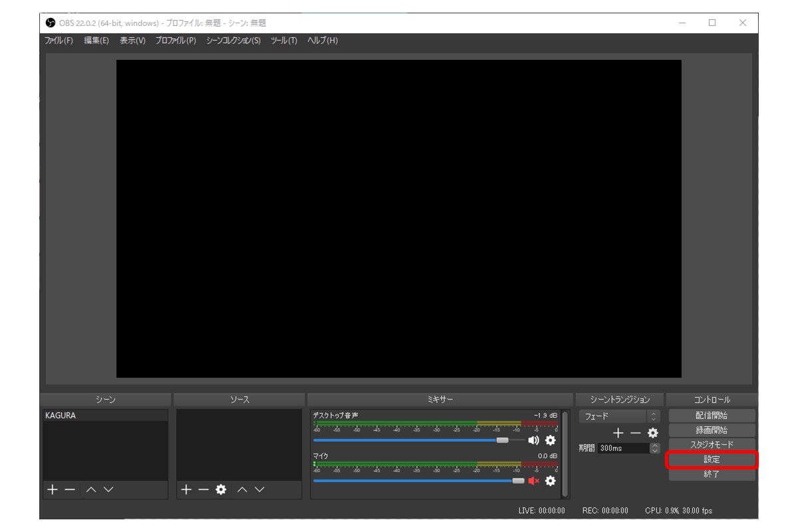Open the 編集(E) menu
798x532 pixels.
[96, 41]
